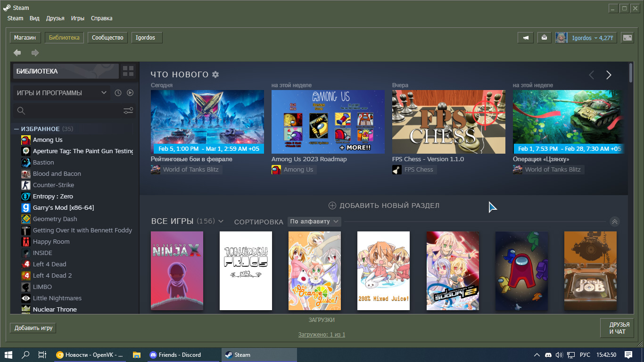Open the 100 Hidden Frogs cover
This screenshot has width=644, height=362.
pyautogui.click(x=246, y=271)
